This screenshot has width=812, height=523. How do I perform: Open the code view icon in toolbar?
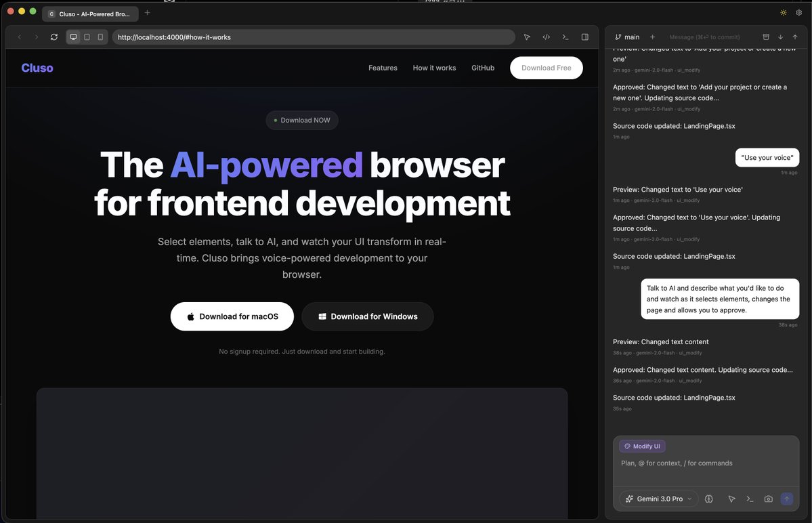point(546,37)
